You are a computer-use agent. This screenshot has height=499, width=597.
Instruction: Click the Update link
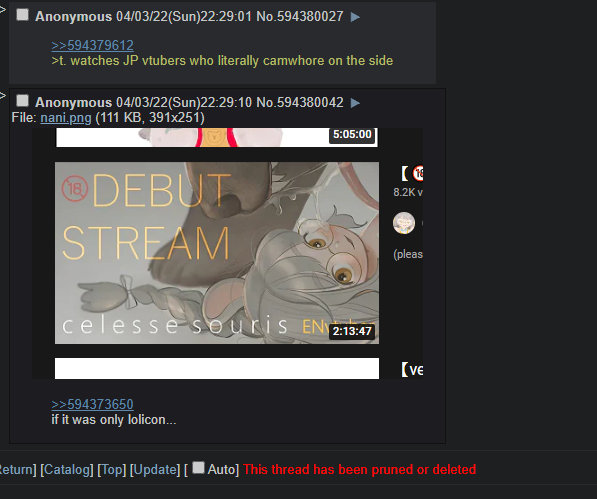(x=155, y=470)
